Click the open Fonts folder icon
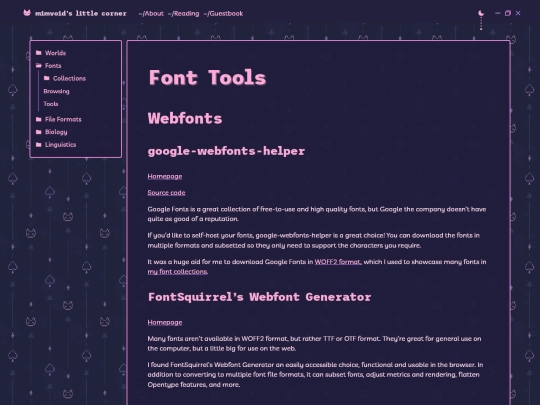Image resolution: width=540 pixels, height=405 pixels. pyautogui.click(x=39, y=65)
